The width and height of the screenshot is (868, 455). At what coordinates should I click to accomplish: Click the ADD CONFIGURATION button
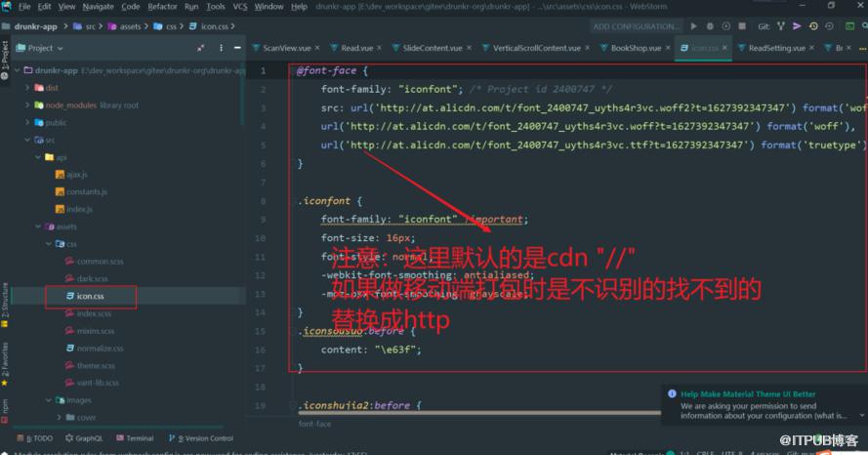[x=636, y=26]
